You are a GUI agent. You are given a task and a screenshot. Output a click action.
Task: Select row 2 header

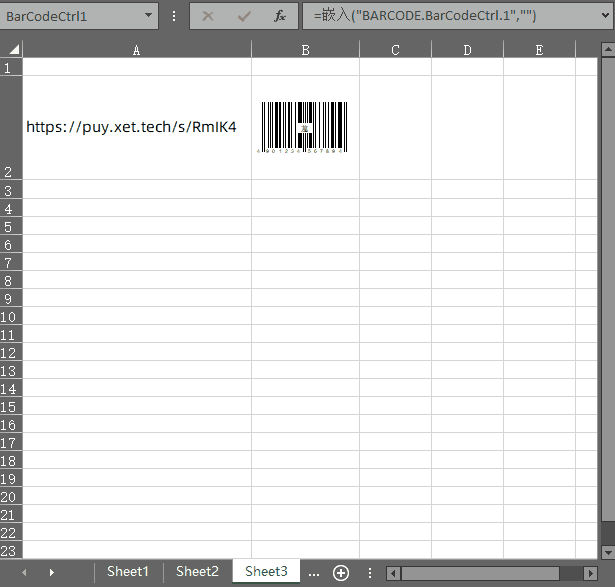pyautogui.click(x=11, y=128)
